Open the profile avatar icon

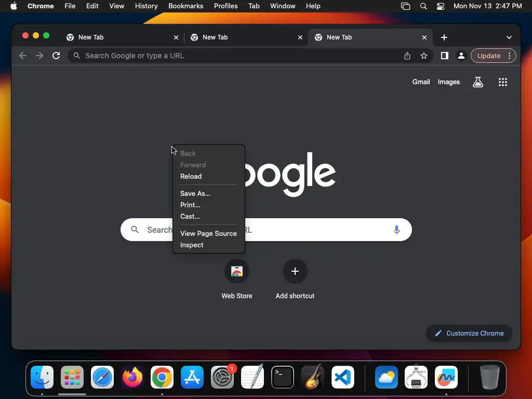tap(461, 56)
